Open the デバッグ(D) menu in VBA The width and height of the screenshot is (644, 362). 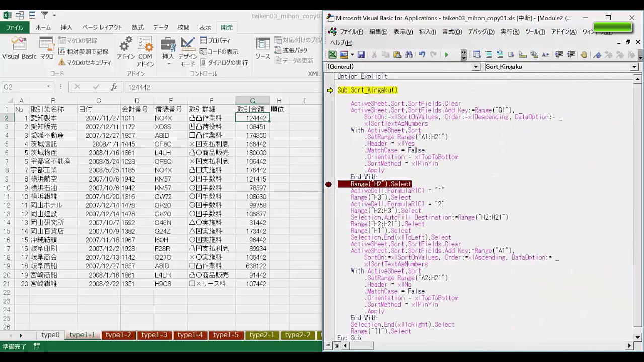pyautogui.click(x=480, y=32)
